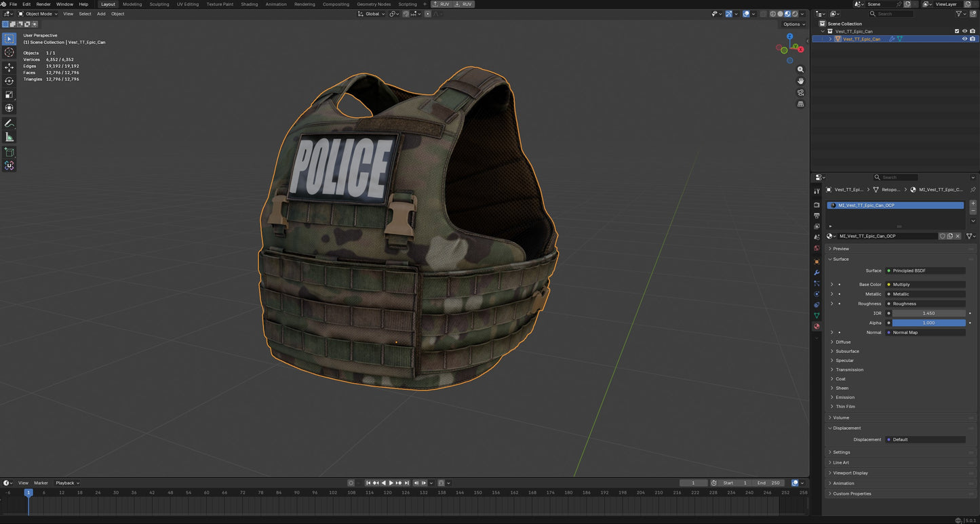The height and width of the screenshot is (524, 980).
Task: Activate the Move tool
Action: point(9,67)
